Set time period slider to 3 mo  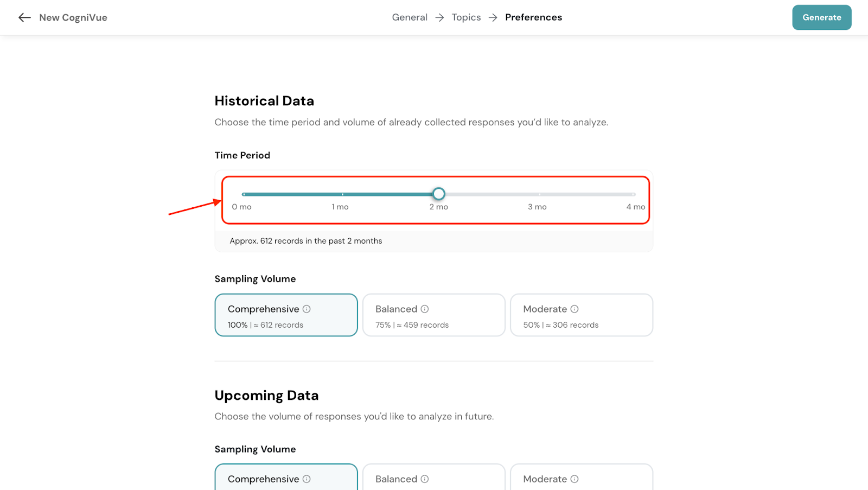point(539,194)
